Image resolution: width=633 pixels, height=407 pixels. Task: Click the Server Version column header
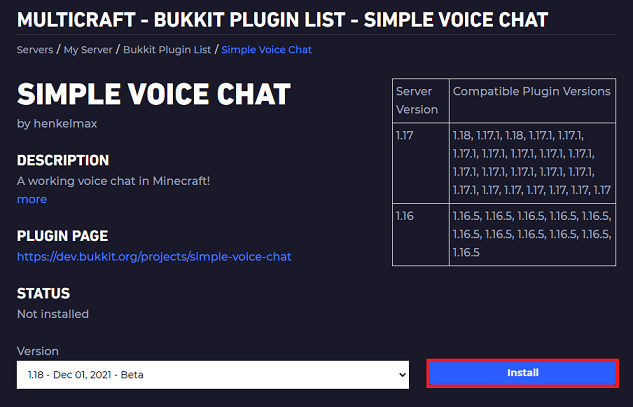pyautogui.click(x=419, y=99)
